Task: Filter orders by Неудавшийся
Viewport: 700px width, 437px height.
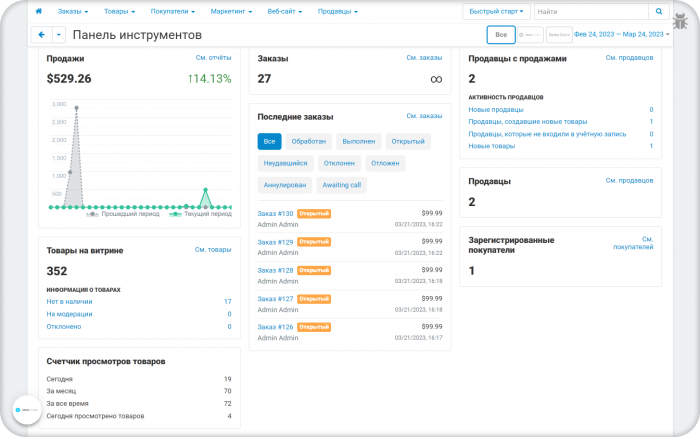Action: (285, 163)
